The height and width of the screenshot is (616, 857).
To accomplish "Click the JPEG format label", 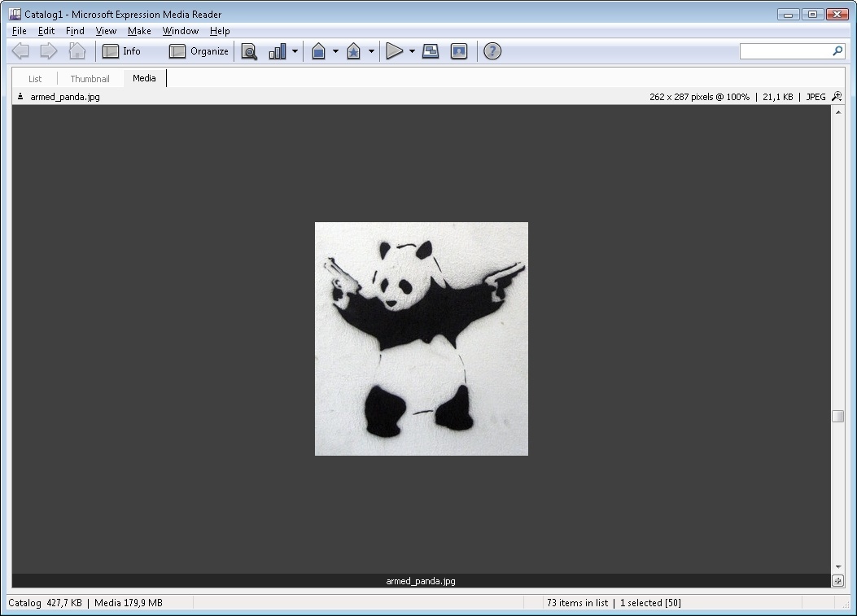I will point(816,97).
